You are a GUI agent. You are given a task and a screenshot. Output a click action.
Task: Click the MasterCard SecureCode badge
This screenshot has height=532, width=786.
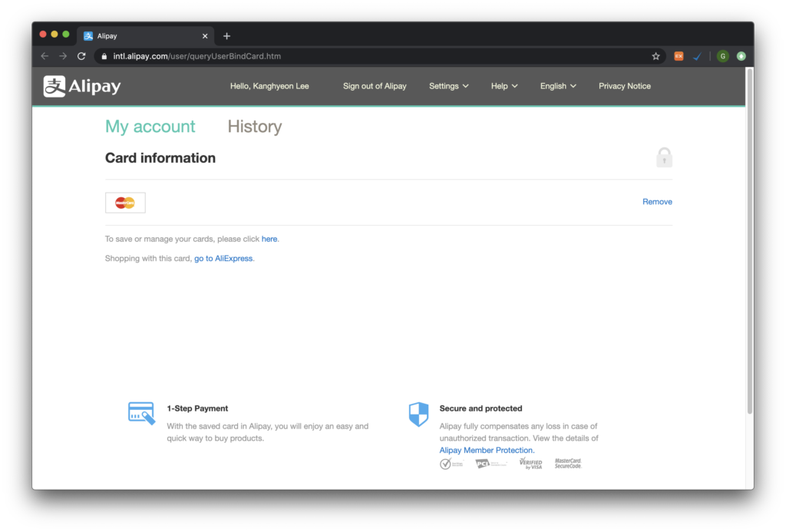(x=567, y=464)
